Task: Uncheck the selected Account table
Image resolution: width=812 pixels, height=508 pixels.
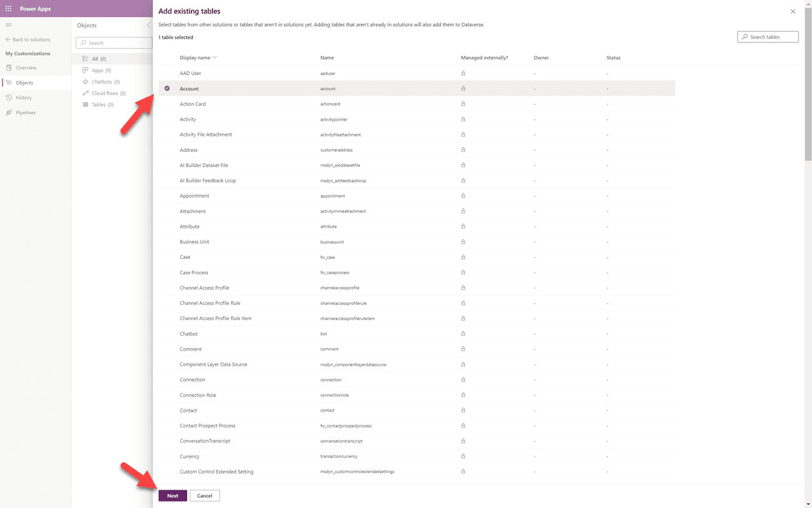Action: coord(167,88)
